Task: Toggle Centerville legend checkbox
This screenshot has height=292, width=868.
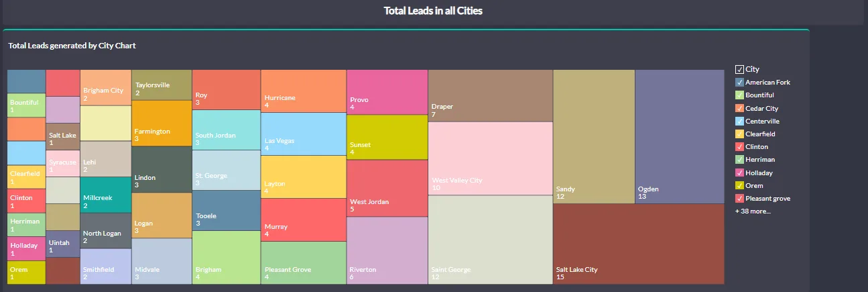Action: [739, 121]
